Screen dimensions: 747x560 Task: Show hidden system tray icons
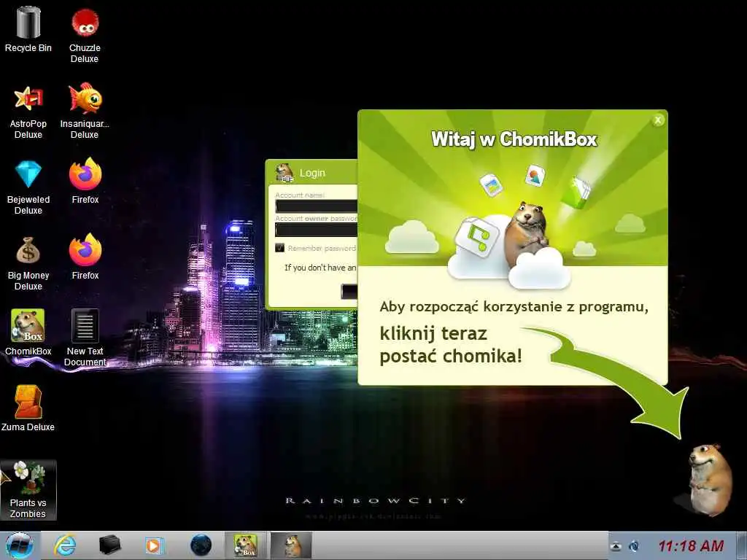pyautogui.click(x=616, y=546)
